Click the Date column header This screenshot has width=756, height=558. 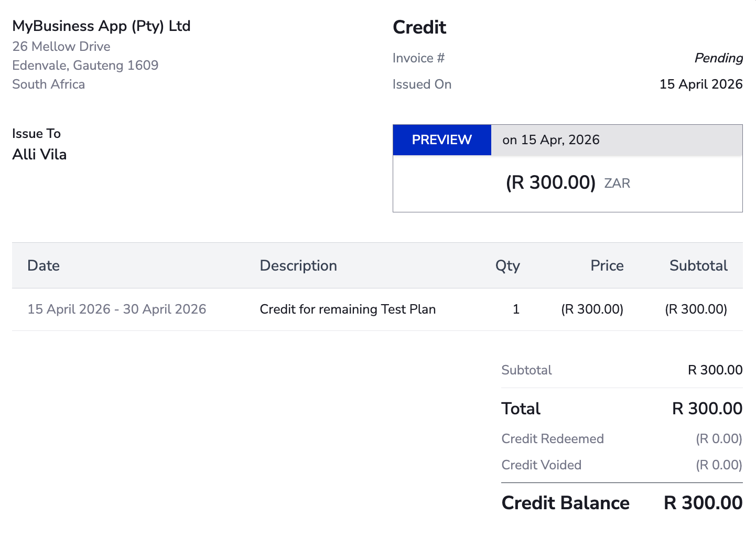(x=44, y=266)
